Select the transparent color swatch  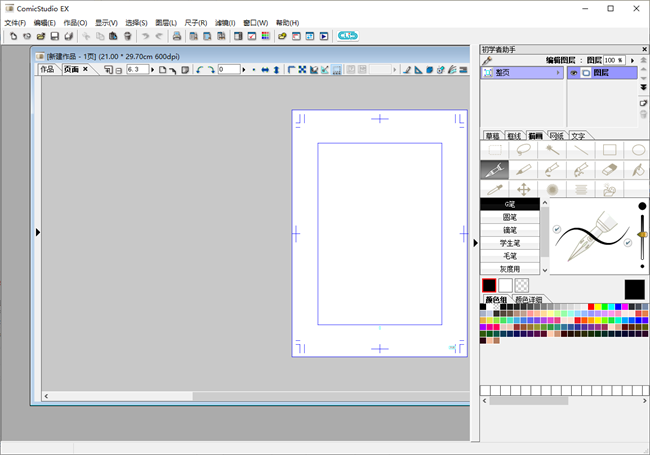pos(521,286)
